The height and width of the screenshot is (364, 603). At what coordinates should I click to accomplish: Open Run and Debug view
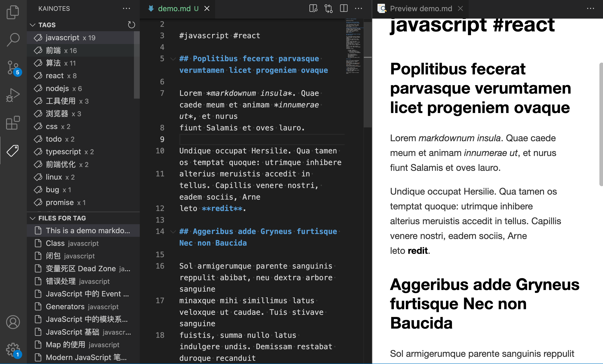13,95
